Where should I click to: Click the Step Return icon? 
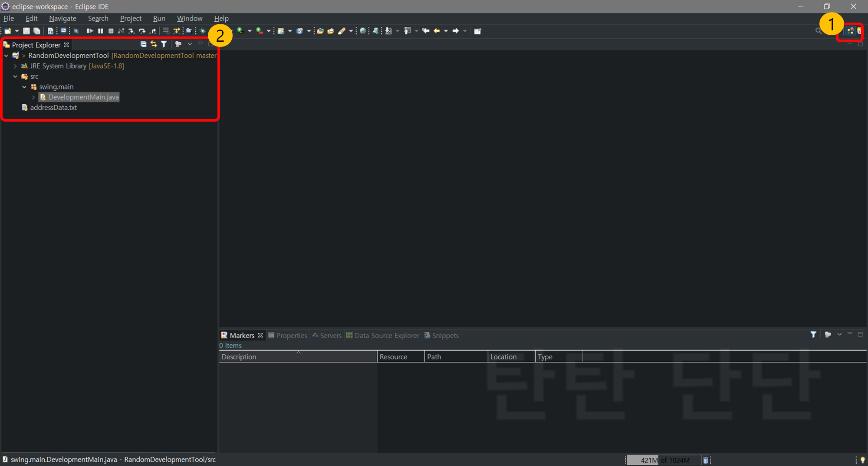(152, 31)
